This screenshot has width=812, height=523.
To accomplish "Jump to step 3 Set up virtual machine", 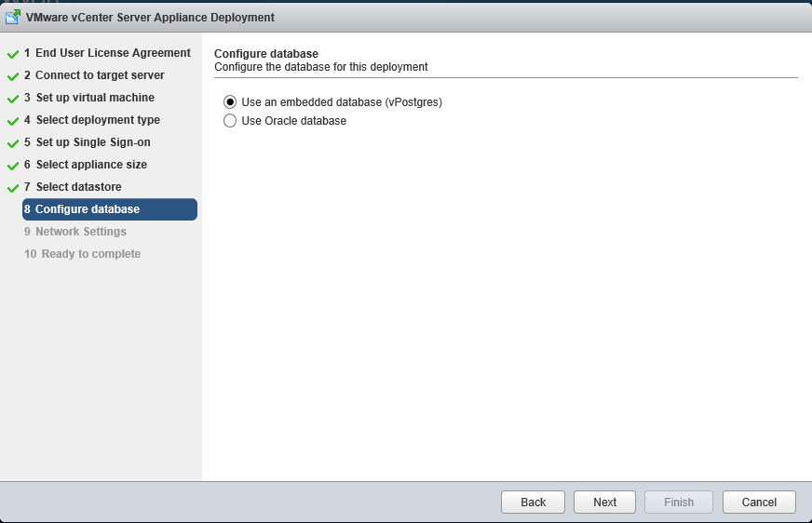I will 89,98.
